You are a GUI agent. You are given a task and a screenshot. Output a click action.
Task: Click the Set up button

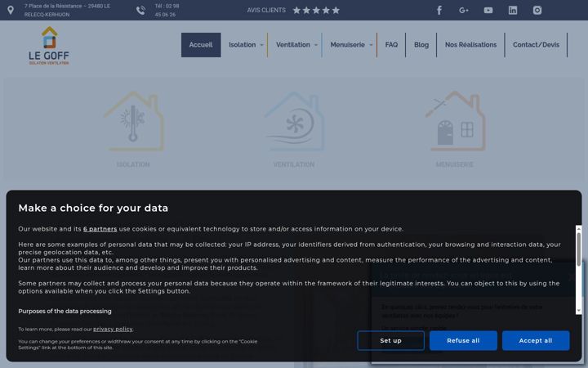[x=390, y=340]
